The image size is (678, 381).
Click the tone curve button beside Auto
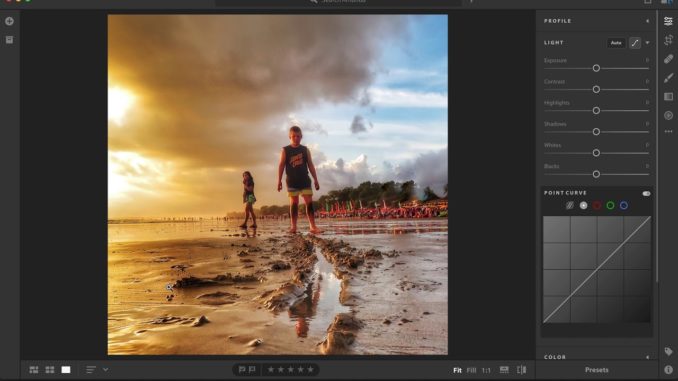(635, 43)
